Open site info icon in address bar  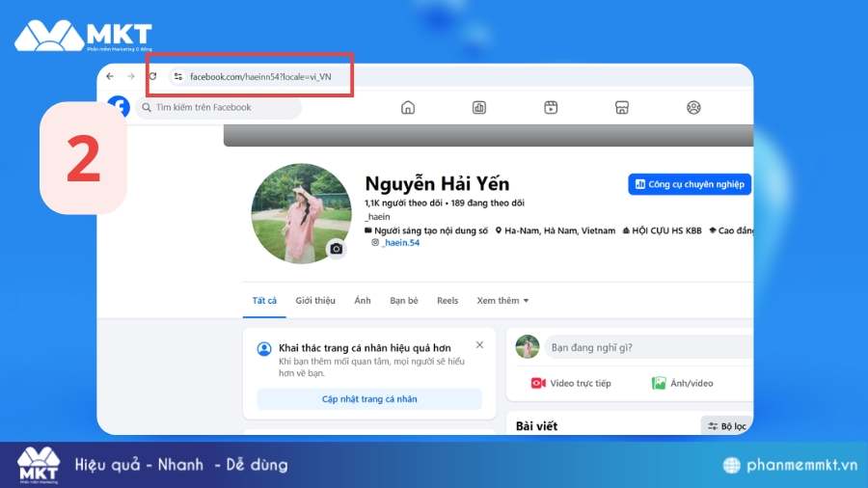coord(177,76)
